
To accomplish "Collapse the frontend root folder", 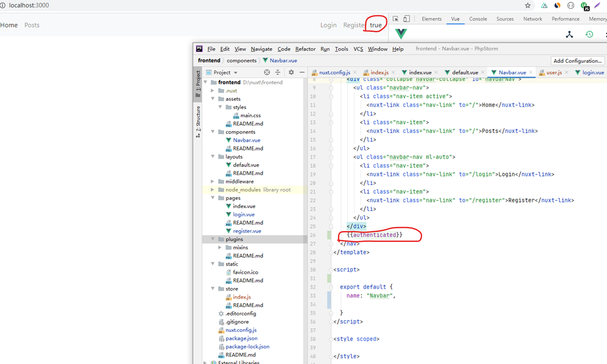I will [x=206, y=82].
